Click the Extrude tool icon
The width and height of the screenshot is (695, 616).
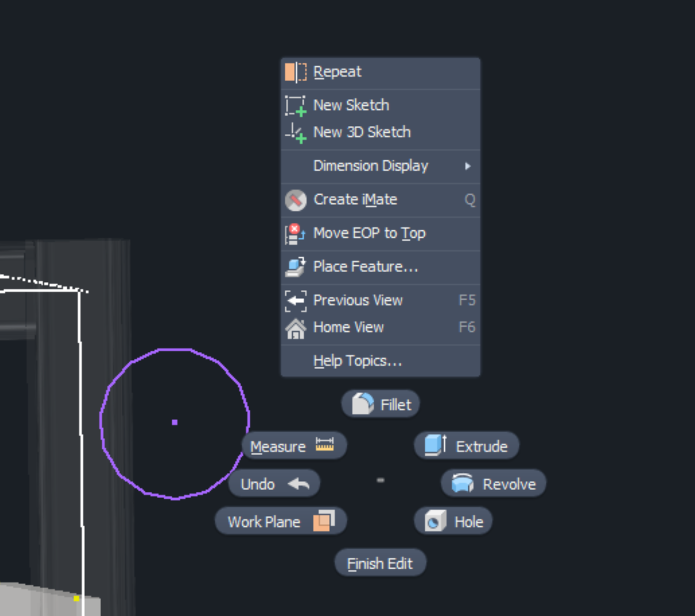(435, 445)
